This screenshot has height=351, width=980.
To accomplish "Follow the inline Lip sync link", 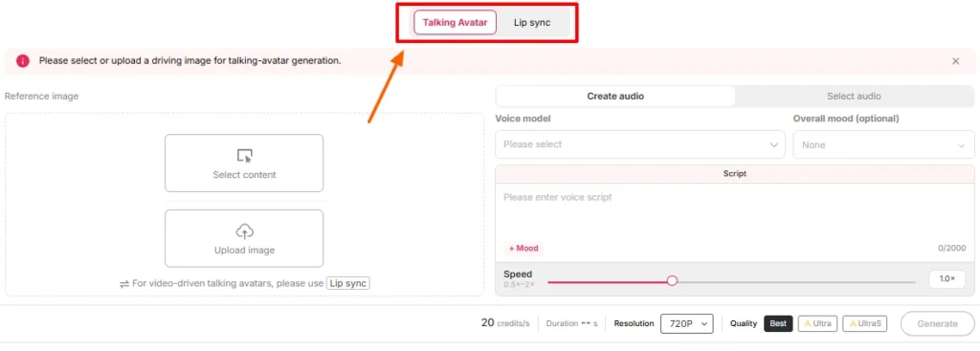I will click(348, 283).
